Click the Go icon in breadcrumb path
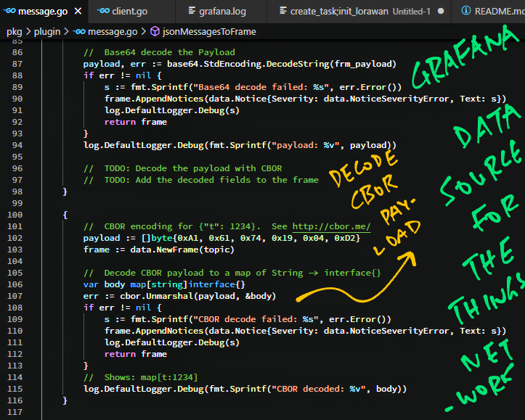The image size is (525, 420). pos(79,32)
